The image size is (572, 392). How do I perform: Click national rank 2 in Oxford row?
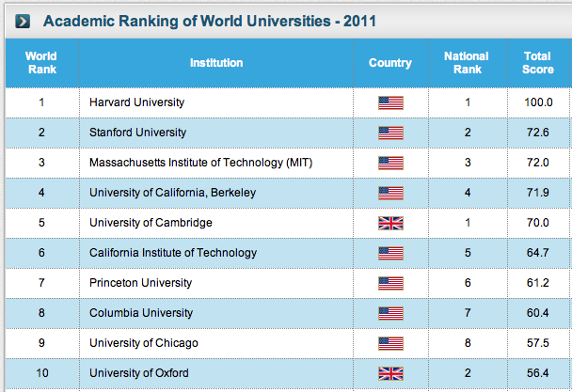467,373
